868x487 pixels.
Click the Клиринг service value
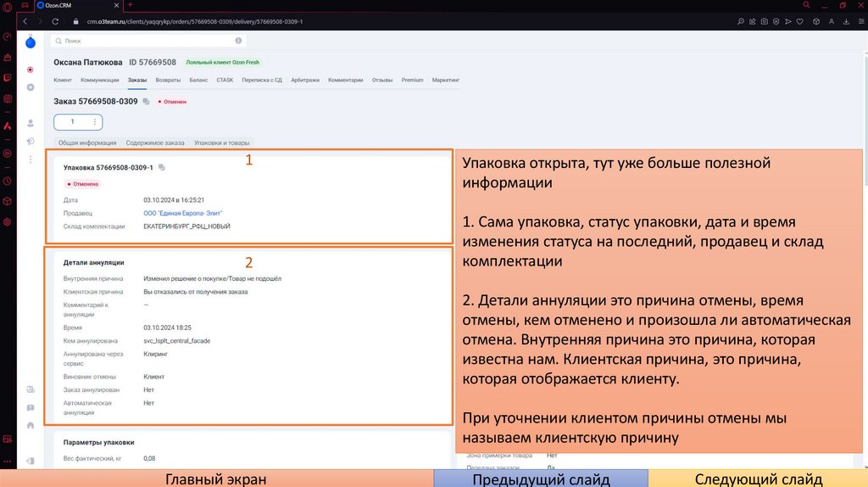coord(156,354)
